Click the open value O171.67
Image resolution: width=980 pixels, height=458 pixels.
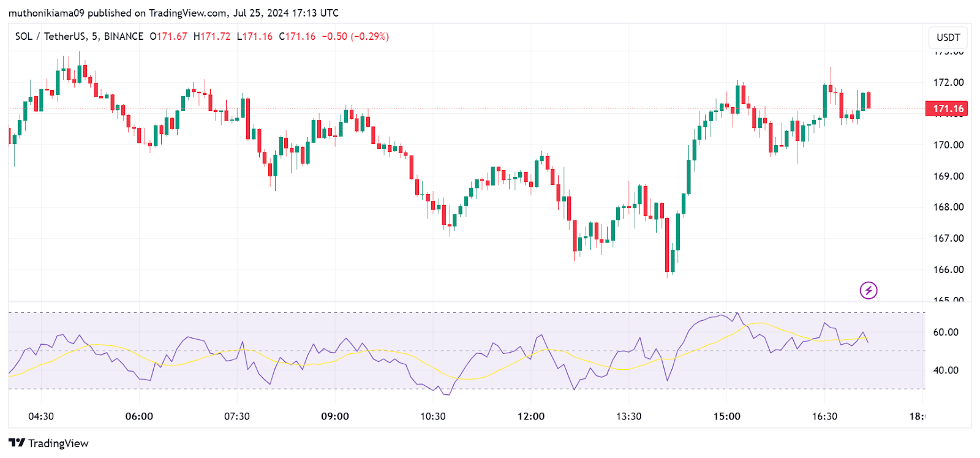pos(168,36)
